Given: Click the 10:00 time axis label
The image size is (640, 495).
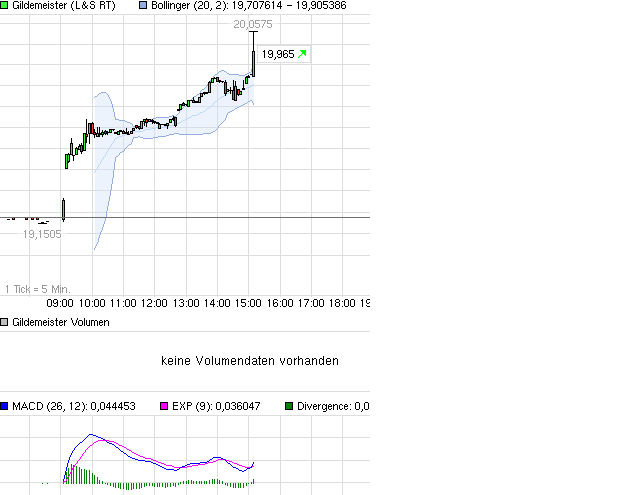Looking at the screenshot, I should (x=92, y=303).
